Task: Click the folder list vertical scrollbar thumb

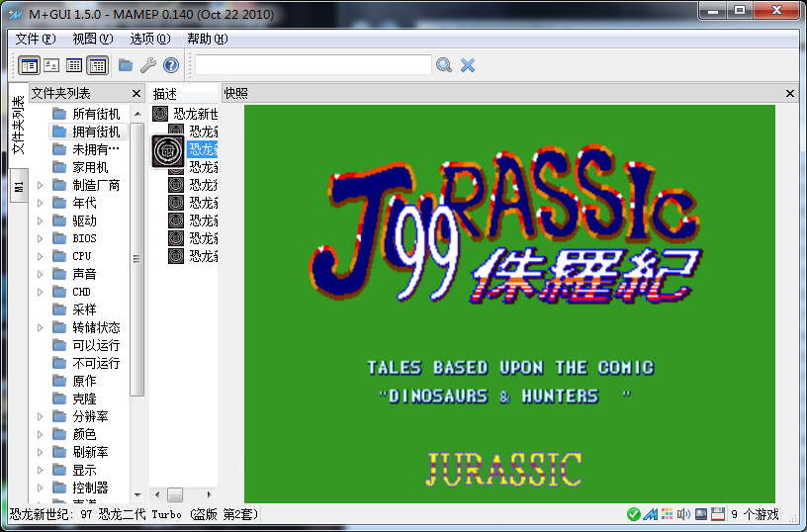Action: tap(136, 259)
